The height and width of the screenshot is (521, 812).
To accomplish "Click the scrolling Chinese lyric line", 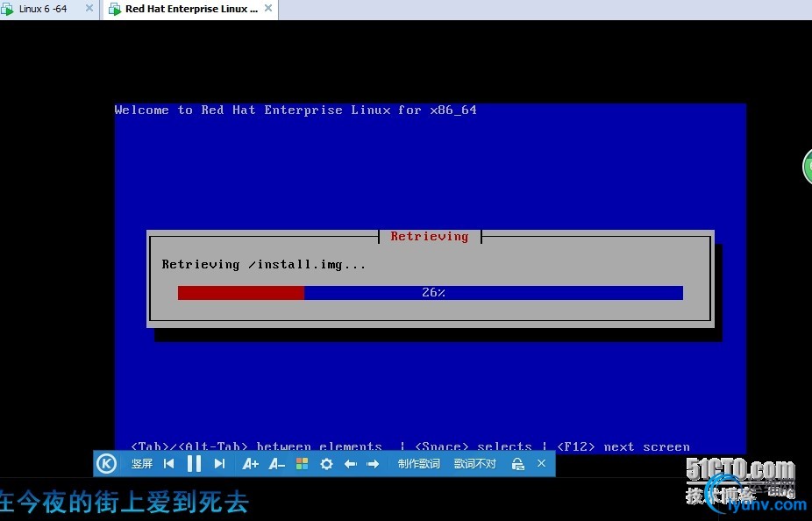I will [125, 502].
